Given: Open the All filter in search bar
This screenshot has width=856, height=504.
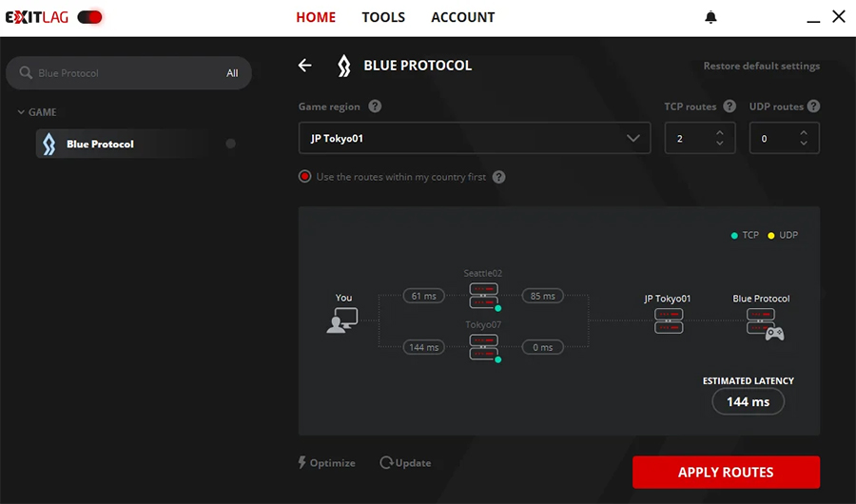Looking at the screenshot, I should [232, 73].
